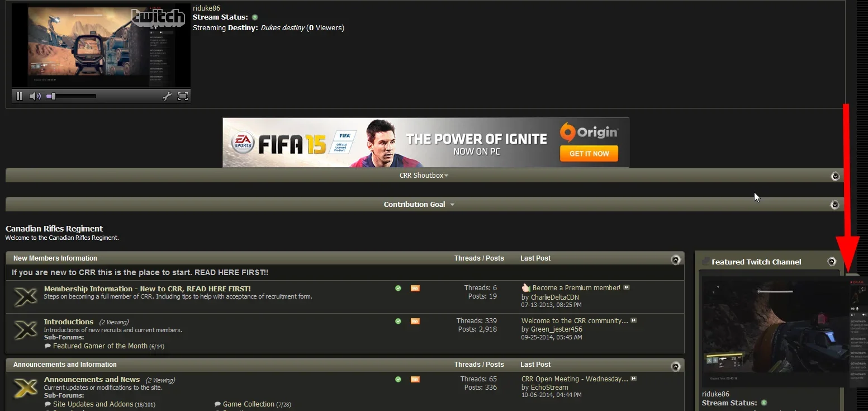868x411 pixels.
Task: Open Site Updates and Addons sub-forum
Action: tap(93, 404)
